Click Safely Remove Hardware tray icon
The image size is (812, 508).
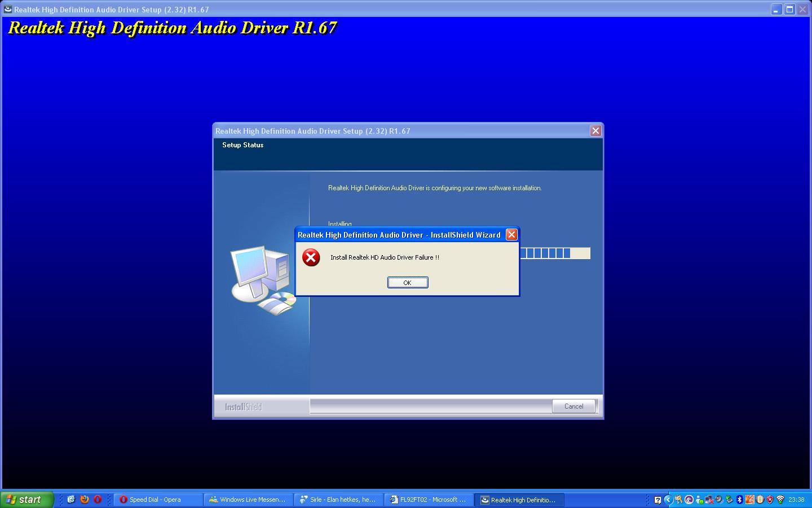click(730, 500)
